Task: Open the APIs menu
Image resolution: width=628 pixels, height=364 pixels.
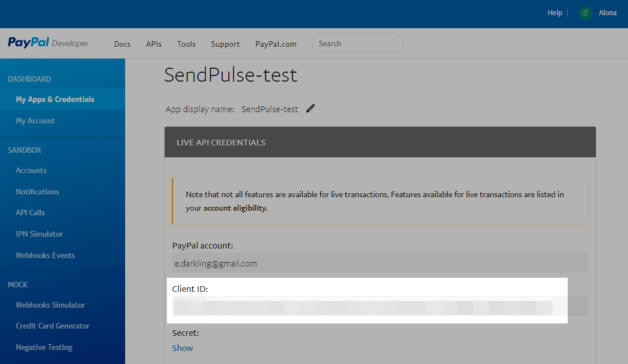Action: [x=154, y=44]
